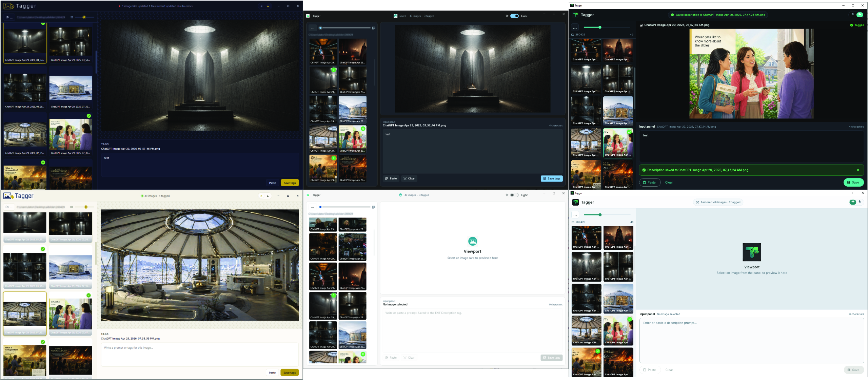Click the slider's right-end size icon, Dark-toggle window
The height and width of the screenshot is (380, 868).
[374, 28]
